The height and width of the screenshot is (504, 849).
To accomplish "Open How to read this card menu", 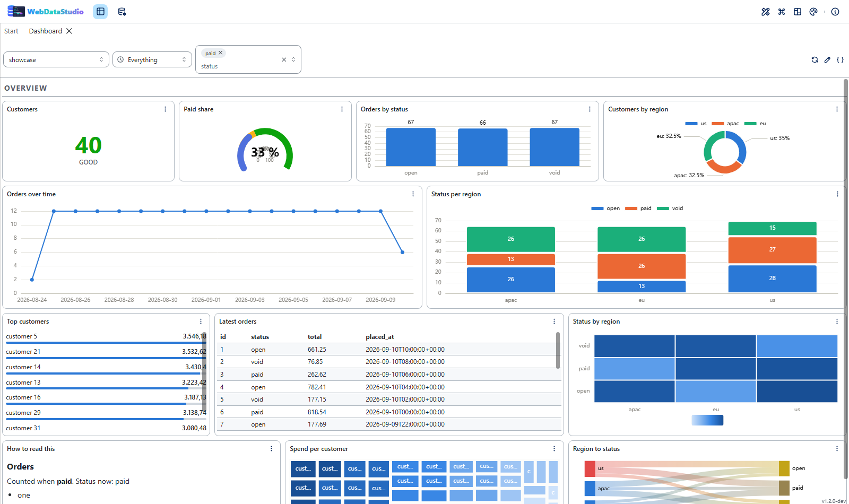I will (272, 449).
